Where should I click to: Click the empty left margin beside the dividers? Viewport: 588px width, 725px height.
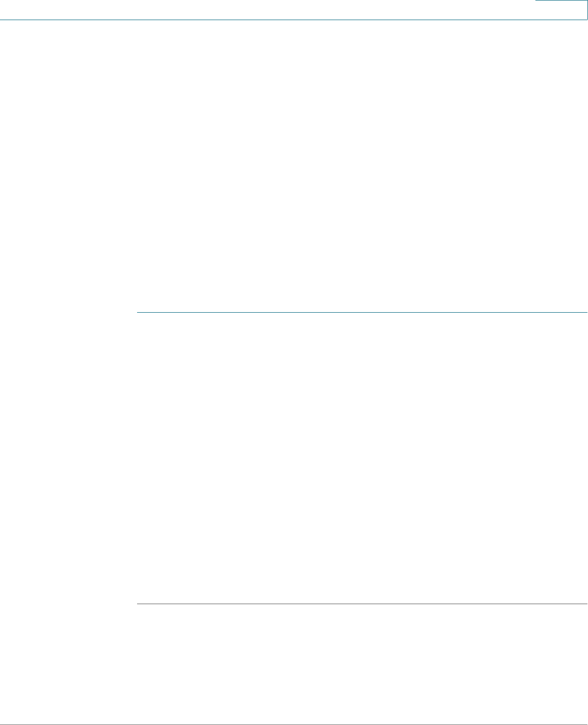[68, 458]
